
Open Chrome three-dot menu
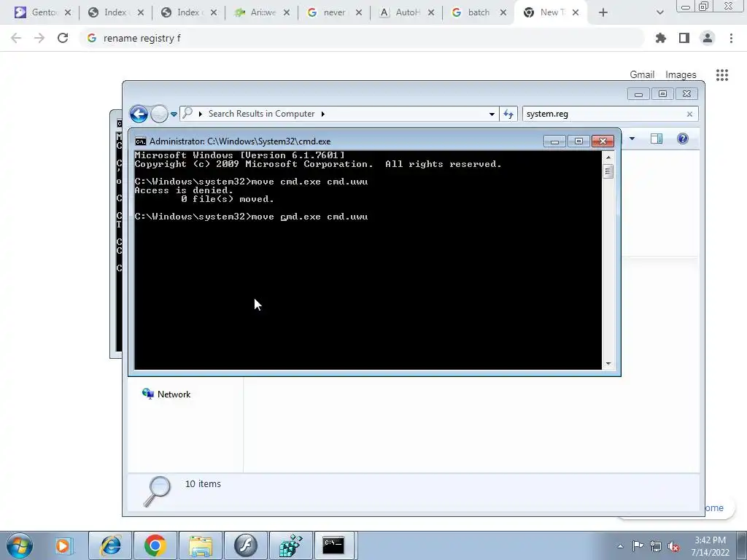(x=731, y=38)
